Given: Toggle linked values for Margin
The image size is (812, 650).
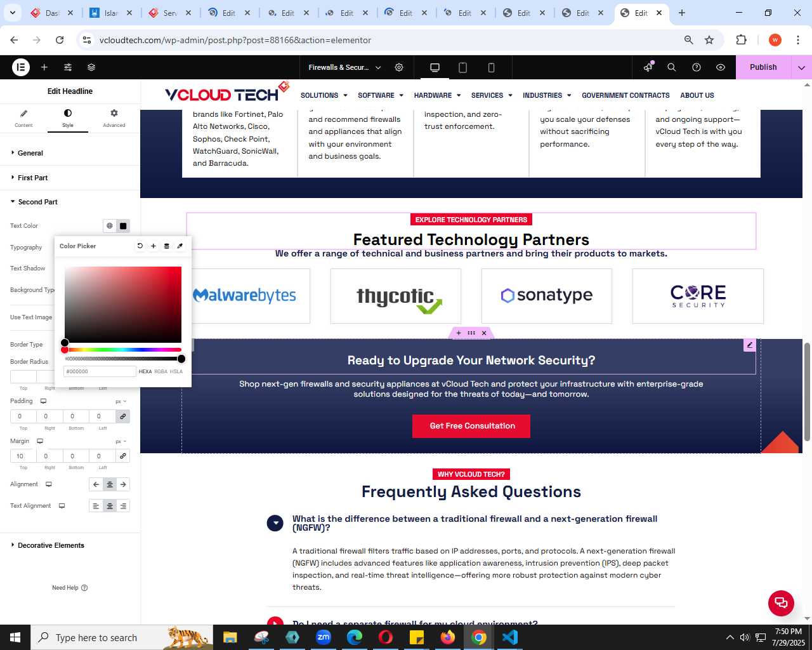Looking at the screenshot, I should 123,456.
